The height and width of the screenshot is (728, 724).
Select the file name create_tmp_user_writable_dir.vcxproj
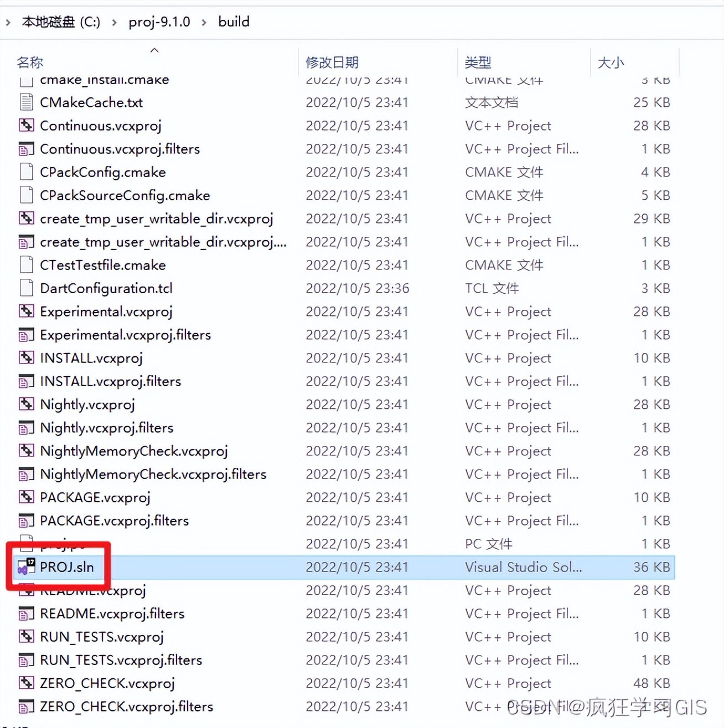pos(157,219)
